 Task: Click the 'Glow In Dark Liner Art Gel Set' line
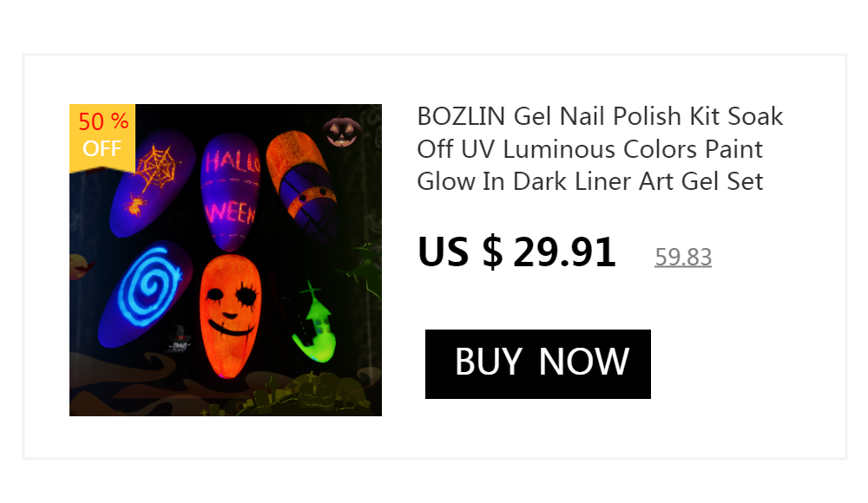coord(590,182)
